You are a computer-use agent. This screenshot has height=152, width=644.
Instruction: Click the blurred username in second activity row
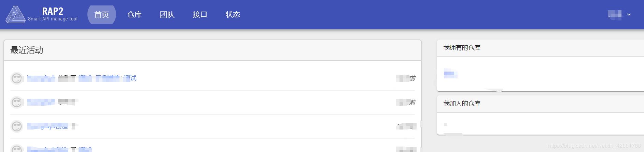click(x=41, y=102)
